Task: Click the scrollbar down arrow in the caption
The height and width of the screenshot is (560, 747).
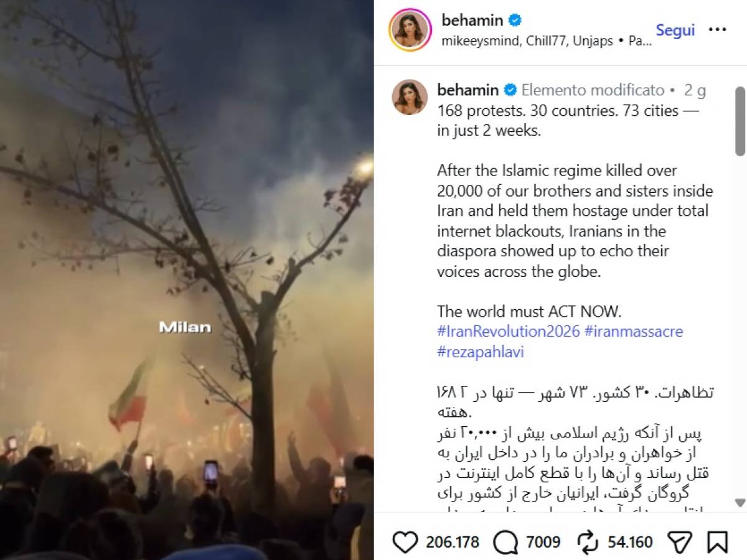Action: pos(740,502)
